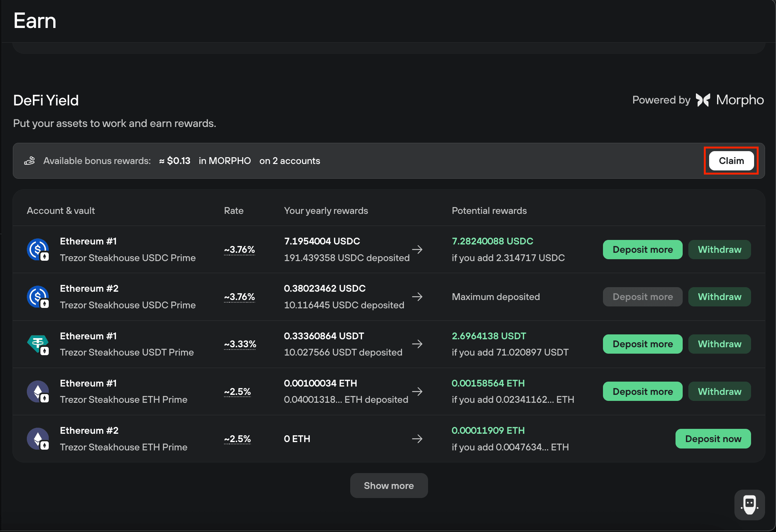
Task: Click the 'on 2 accounts' text
Action: coord(290,161)
